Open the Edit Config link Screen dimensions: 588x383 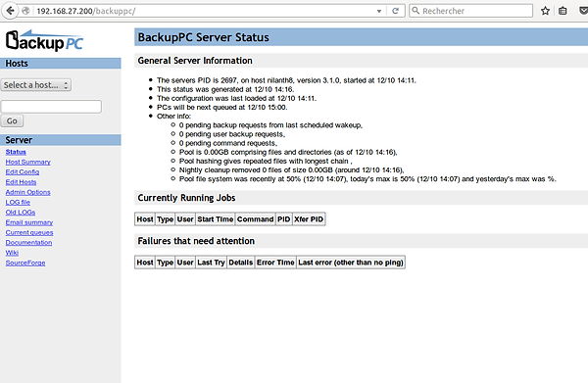[x=23, y=172]
